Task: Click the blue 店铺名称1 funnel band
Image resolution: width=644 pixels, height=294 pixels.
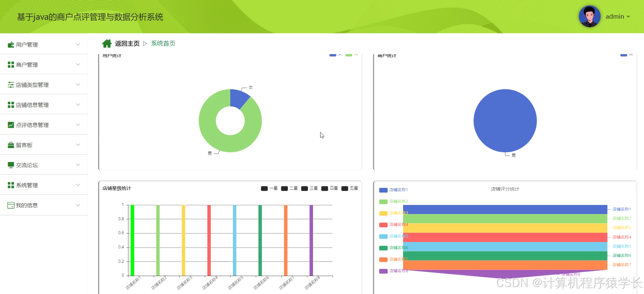Action: click(x=505, y=210)
